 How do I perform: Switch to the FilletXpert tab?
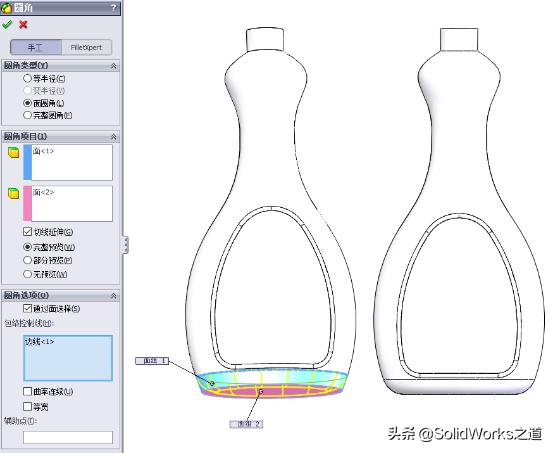(x=87, y=47)
